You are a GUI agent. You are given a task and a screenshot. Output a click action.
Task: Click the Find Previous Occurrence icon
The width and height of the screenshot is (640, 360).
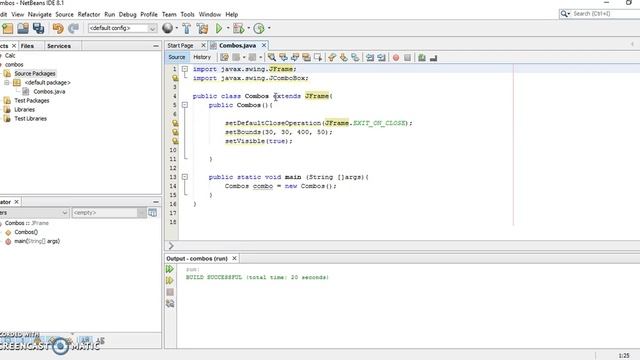(283, 58)
